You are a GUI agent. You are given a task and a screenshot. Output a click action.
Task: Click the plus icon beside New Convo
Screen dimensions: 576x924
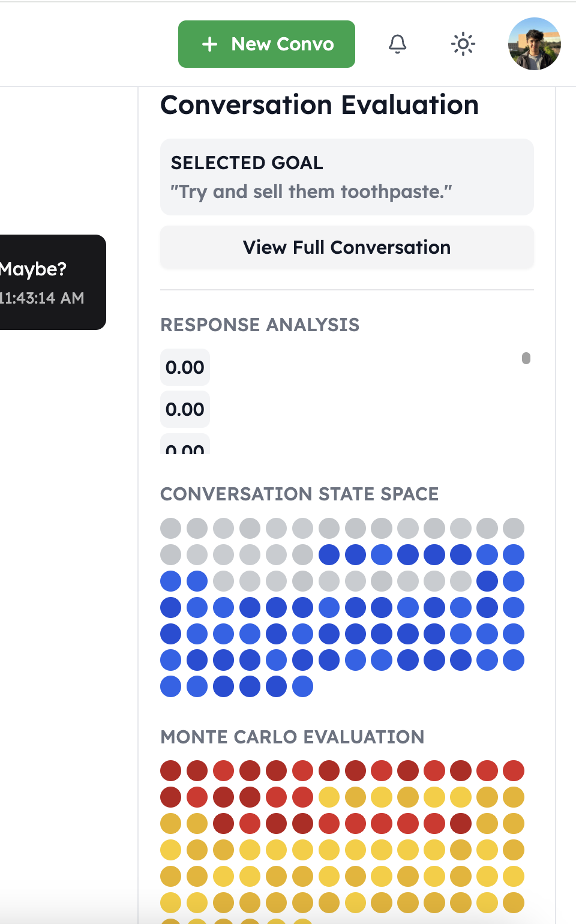[209, 44]
